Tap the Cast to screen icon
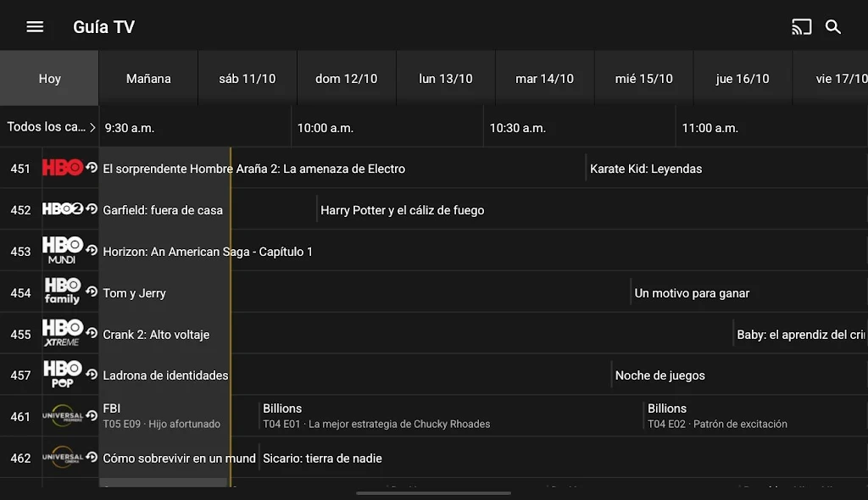Viewport: 868px width, 500px height. (x=801, y=27)
